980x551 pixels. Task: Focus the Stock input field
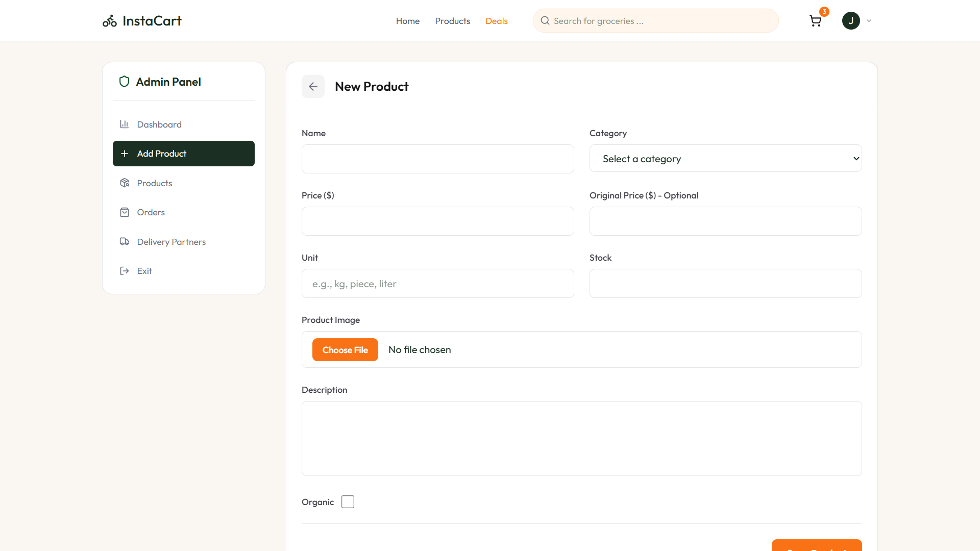coord(726,283)
